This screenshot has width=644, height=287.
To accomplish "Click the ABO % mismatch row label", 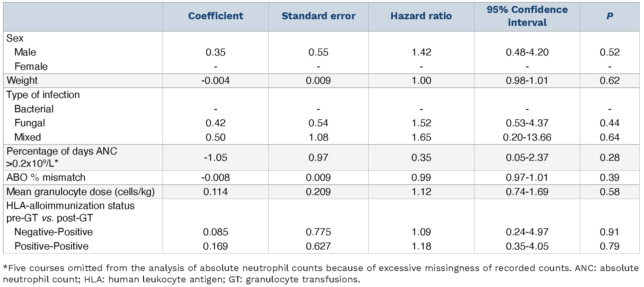I will (x=46, y=177).
